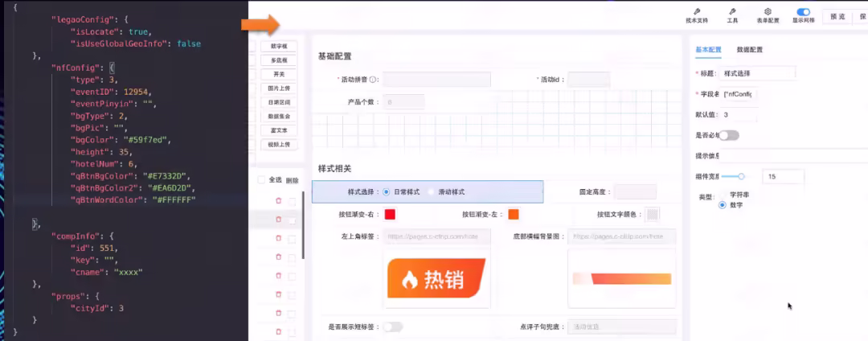The image size is (868, 341).
Task: Click the eventID value 12954
Action: point(137,92)
